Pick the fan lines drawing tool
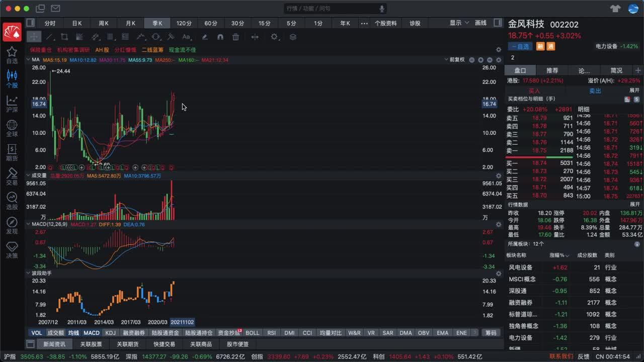Screen dimensions: 644x362 (x=79, y=37)
